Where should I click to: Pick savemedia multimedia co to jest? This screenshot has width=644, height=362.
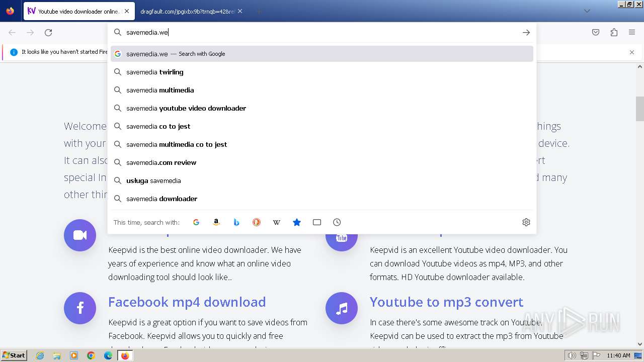pyautogui.click(x=322, y=144)
